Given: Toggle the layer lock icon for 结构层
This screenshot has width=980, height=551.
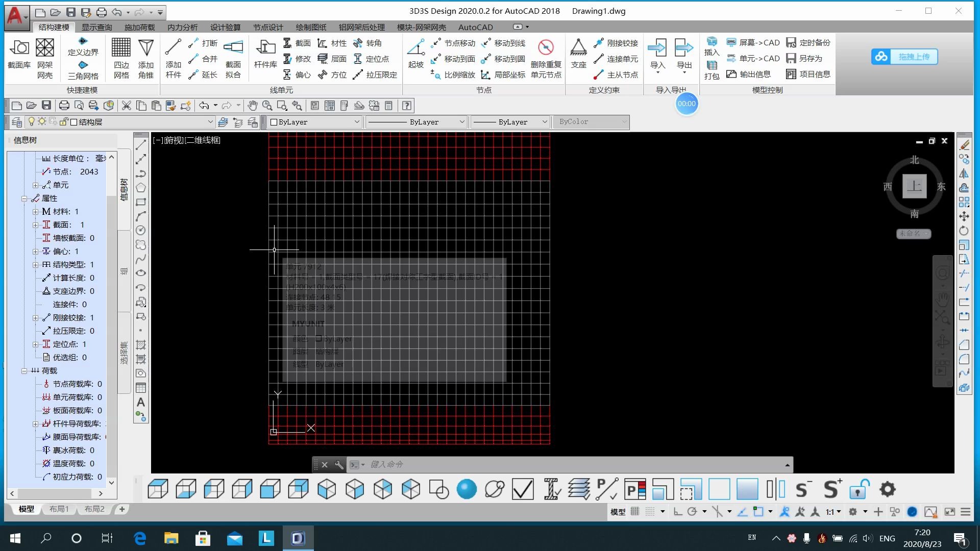Looking at the screenshot, I should click(64, 122).
